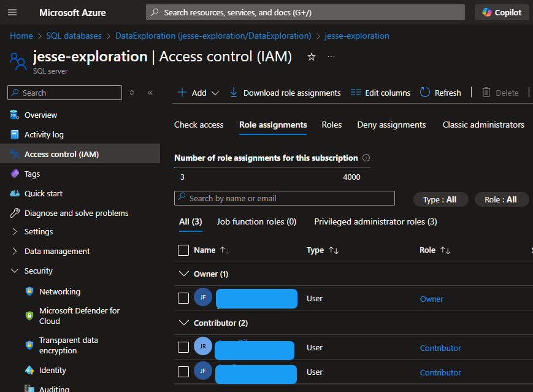Open the Classic administrators tab
This screenshot has width=533, height=392.
click(483, 125)
